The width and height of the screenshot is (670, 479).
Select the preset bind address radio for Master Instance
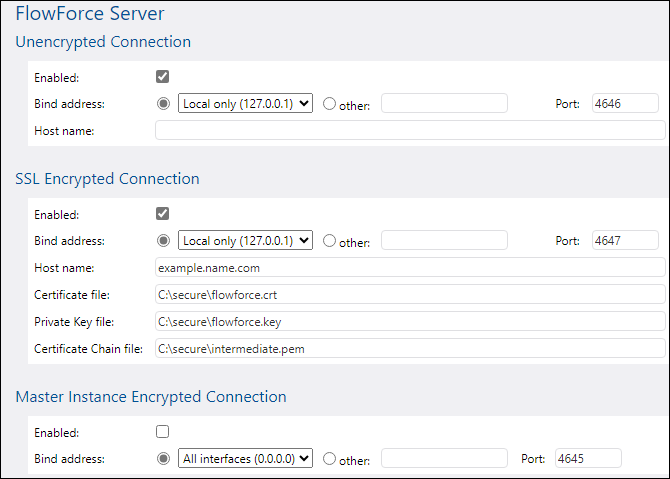(164, 458)
